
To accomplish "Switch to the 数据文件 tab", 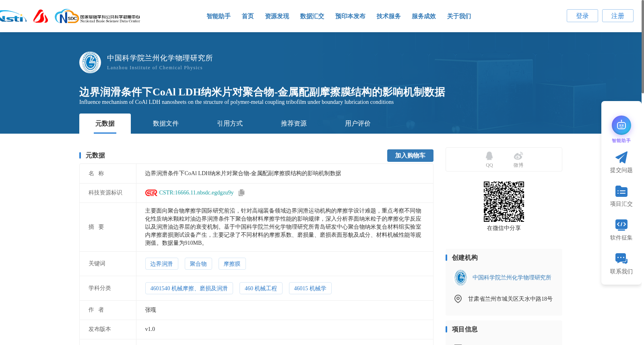I will [166, 124].
